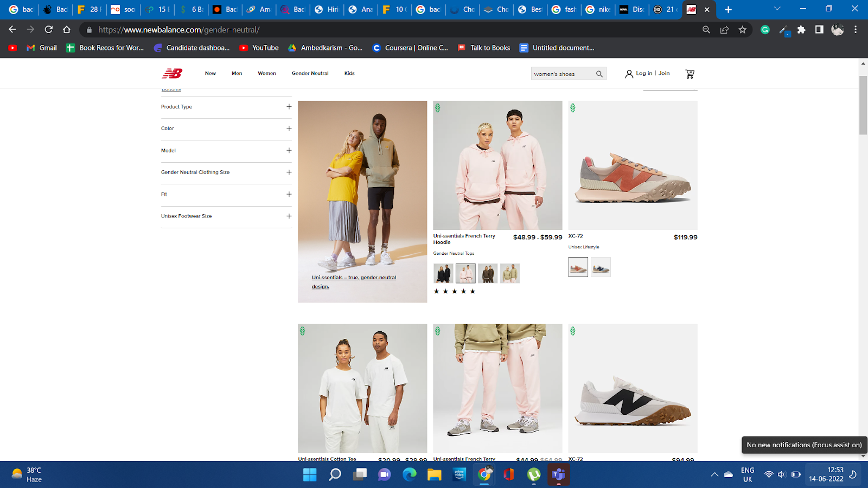868x488 pixels.
Task: Select the brown hoodie color swatch
Action: [x=488, y=273]
